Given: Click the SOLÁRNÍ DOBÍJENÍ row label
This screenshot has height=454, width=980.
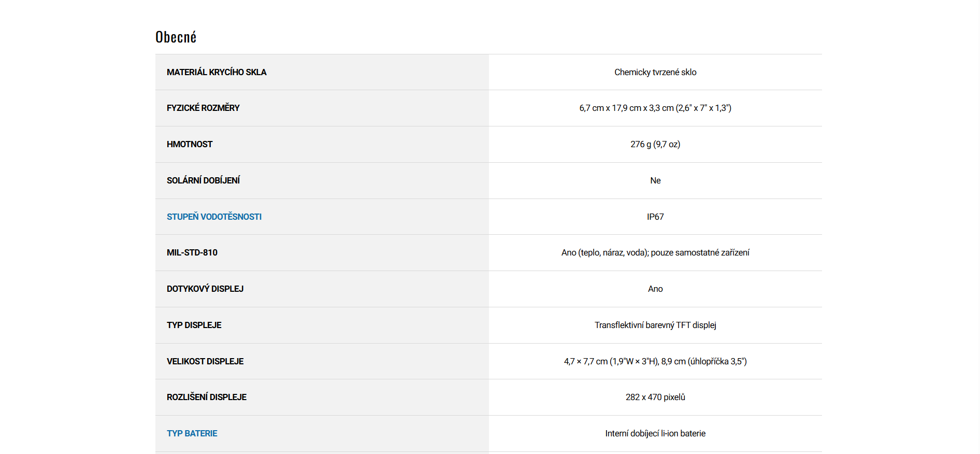Looking at the screenshot, I should (203, 180).
